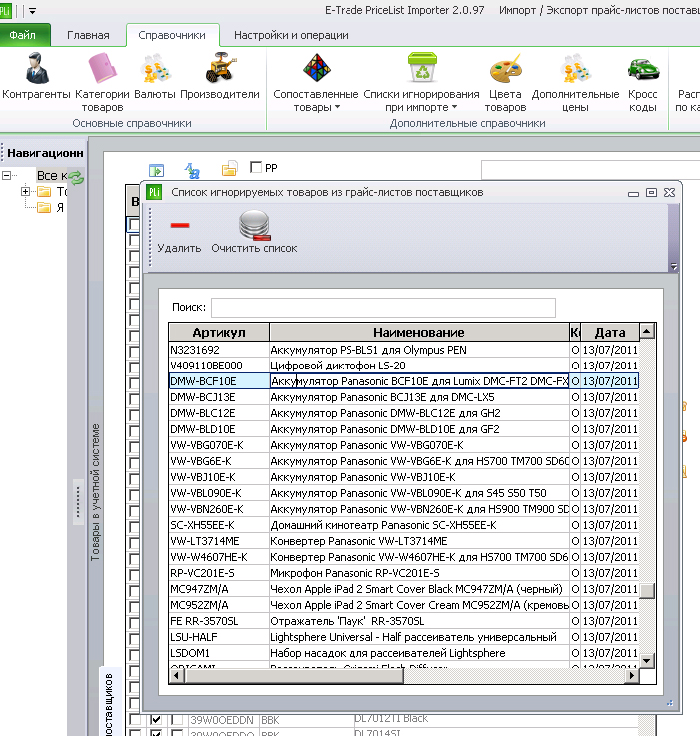This screenshot has width=700, height=736.
Task: Open quick access toolbar dropdown arrow
Action: tap(32, 10)
